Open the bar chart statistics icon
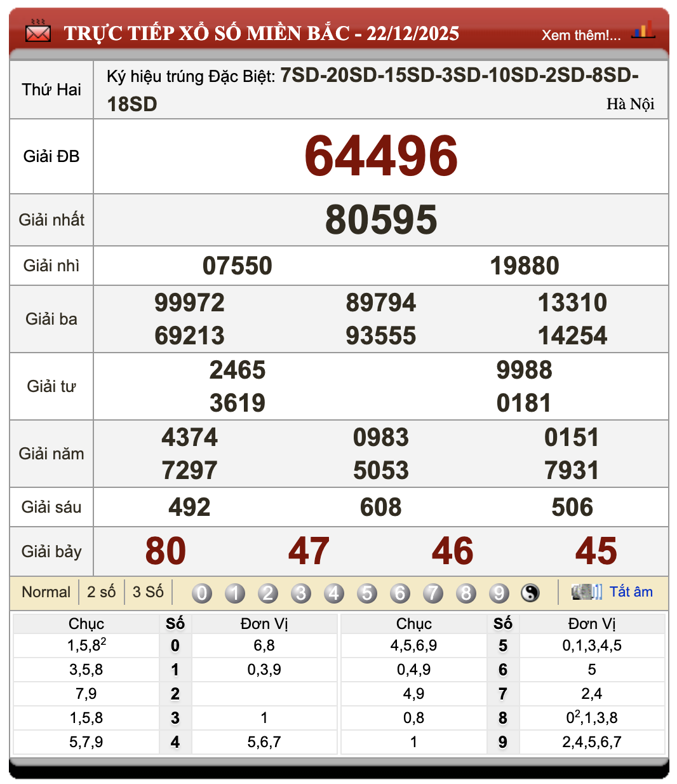This screenshot has height=784, width=677. tap(645, 29)
